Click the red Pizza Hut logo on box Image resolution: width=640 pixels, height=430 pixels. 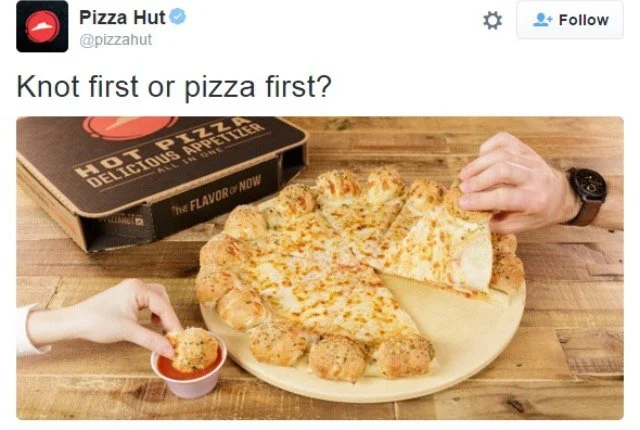pos(130,127)
